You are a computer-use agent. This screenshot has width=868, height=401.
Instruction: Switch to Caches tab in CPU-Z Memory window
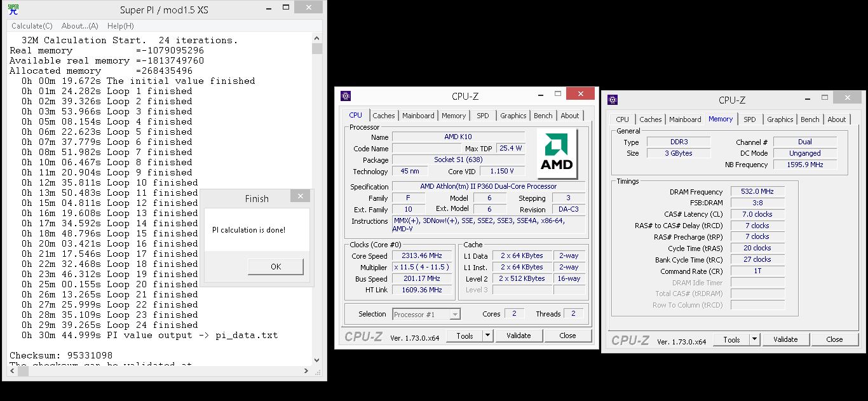[x=651, y=119]
